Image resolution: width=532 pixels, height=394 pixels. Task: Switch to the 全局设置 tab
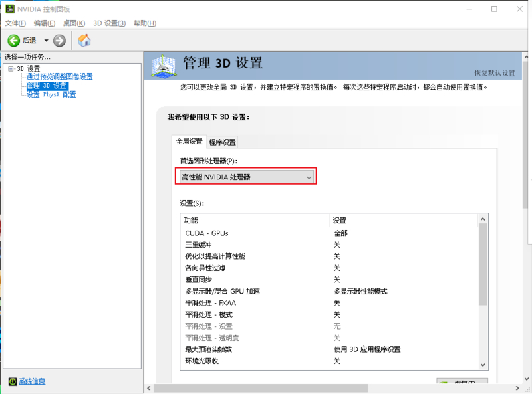[x=190, y=141]
